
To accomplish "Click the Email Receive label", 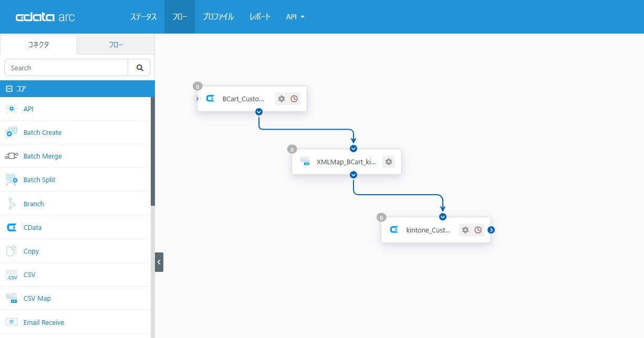I will (x=44, y=322).
